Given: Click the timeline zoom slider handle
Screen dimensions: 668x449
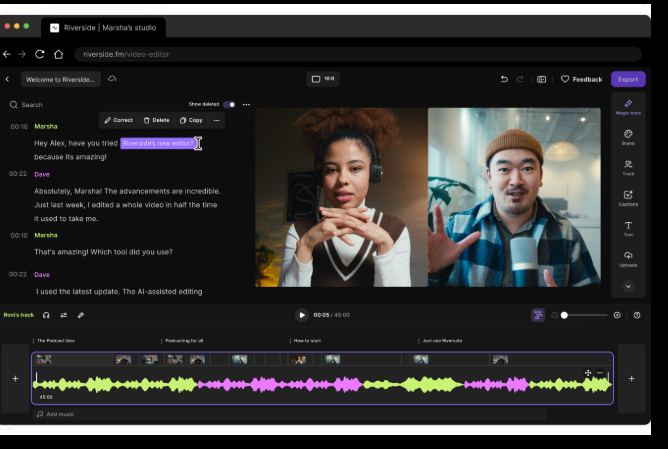Looking at the screenshot, I should 564,315.
